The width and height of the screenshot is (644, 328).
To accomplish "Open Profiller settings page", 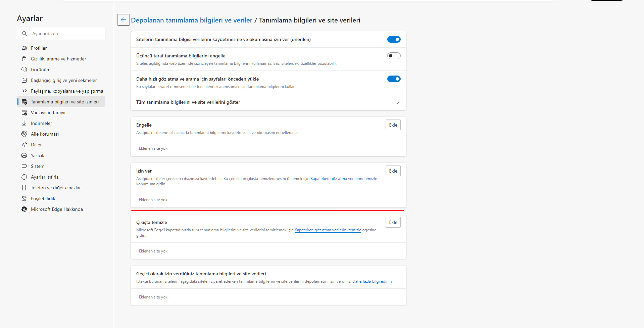I will point(61,48).
